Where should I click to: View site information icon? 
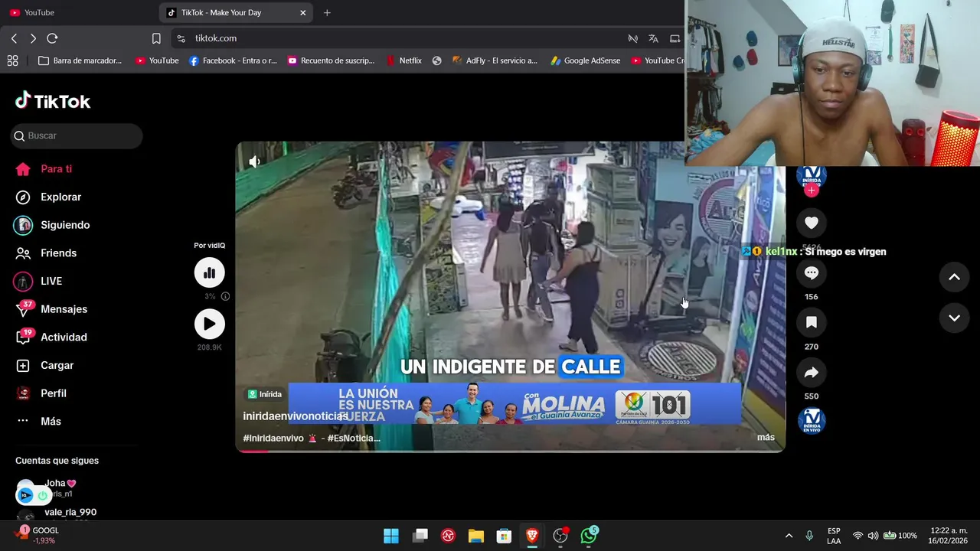(181, 38)
